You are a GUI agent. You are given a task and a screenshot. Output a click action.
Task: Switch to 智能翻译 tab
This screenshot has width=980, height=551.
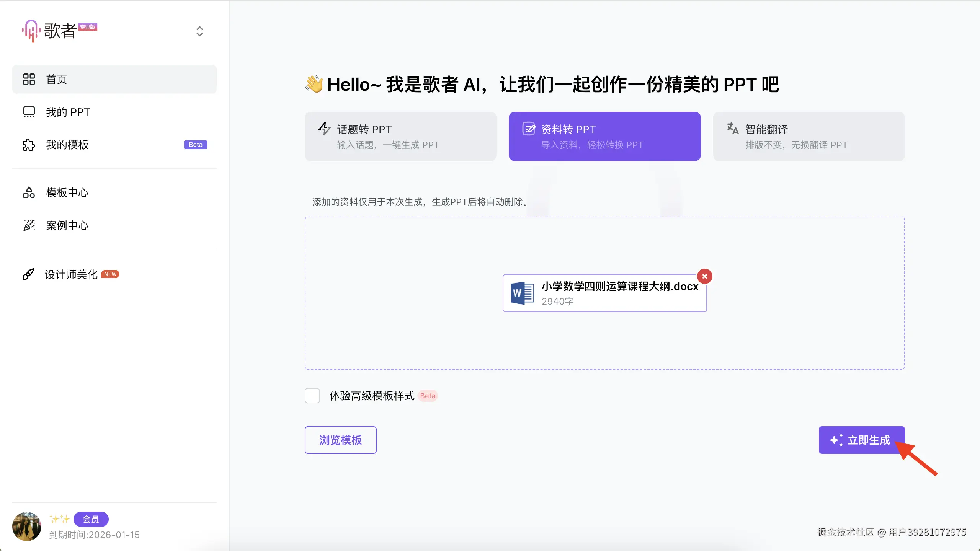point(808,136)
